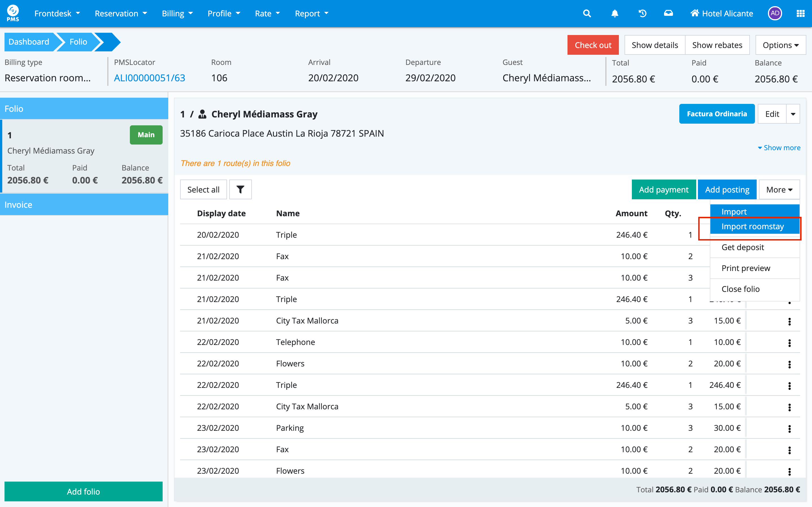The image size is (812, 507).
Task: Expand the Options dropdown
Action: click(780, 45)
